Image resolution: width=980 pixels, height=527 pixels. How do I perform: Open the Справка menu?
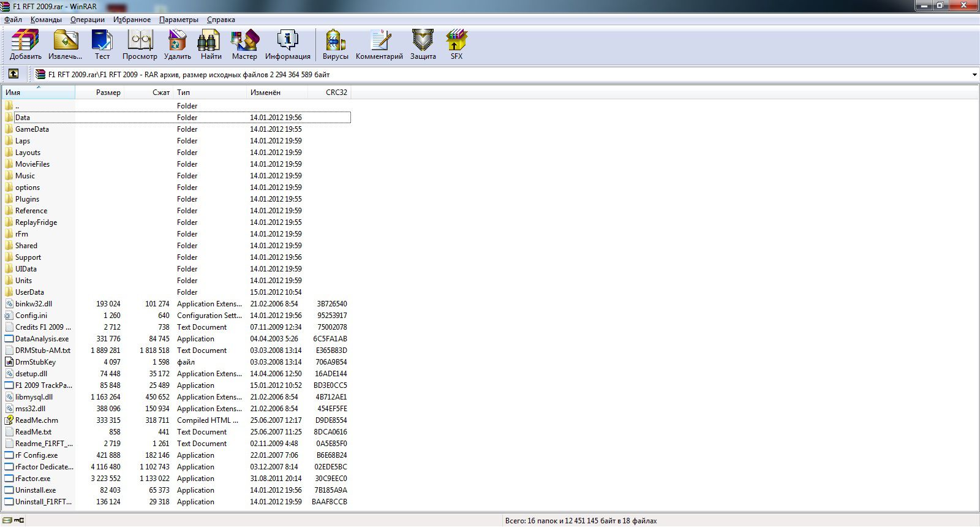221,20
